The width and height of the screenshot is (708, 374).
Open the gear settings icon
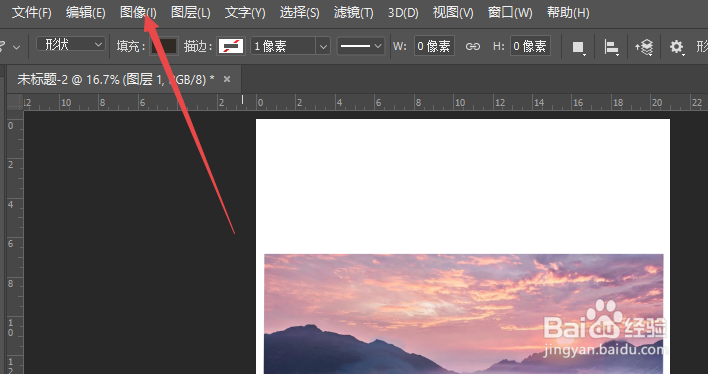(676, 47)
